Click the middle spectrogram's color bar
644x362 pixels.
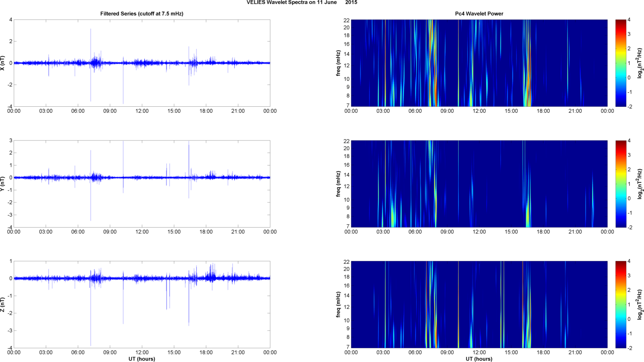(621, 184)
